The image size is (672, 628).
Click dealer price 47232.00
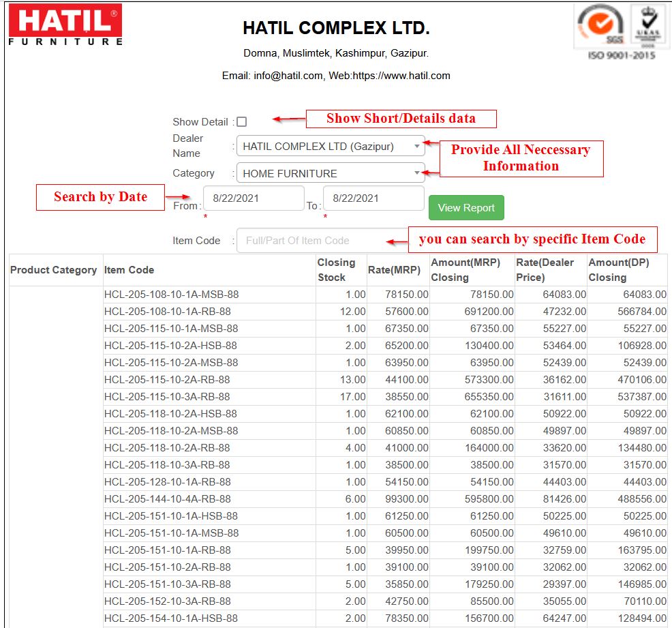pos(564,312)
